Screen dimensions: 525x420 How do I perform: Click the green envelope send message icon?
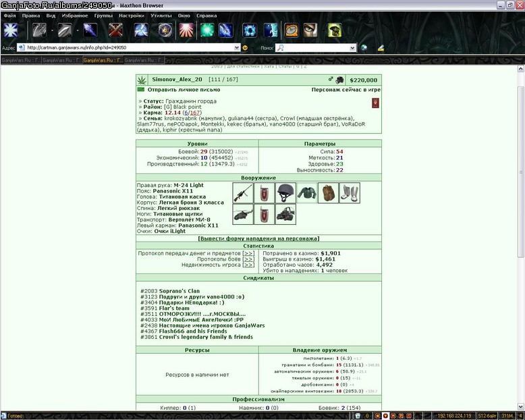click(x=140, y=89)
